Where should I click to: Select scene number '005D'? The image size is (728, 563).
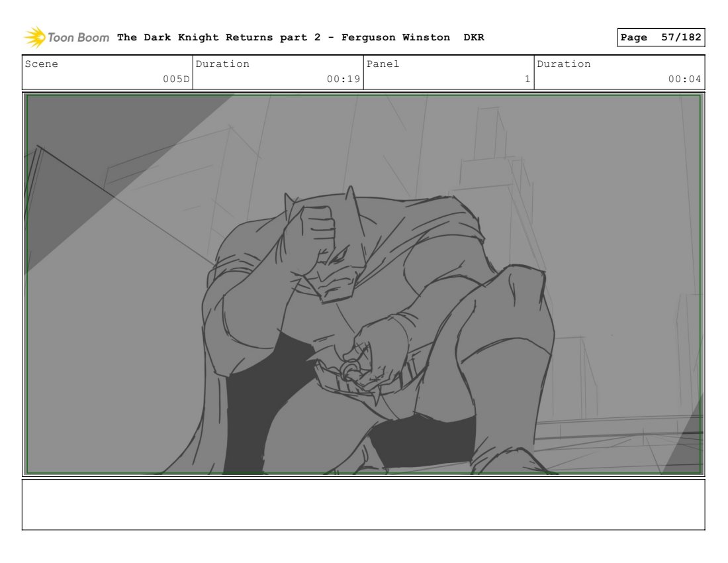click(176, 79)
